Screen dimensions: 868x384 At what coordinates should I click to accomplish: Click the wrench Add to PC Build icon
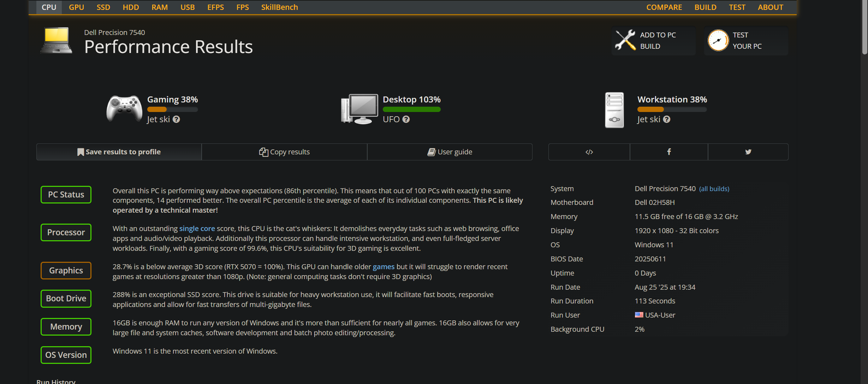click(x=625, y=40)
